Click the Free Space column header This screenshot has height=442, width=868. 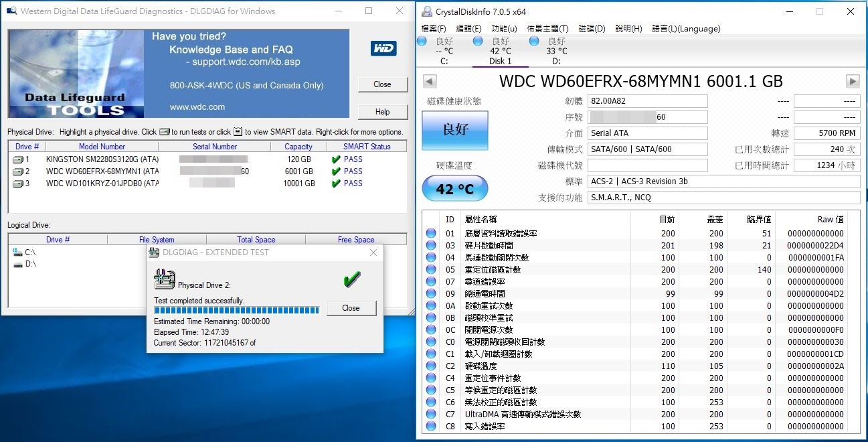(x=355, y=239)
